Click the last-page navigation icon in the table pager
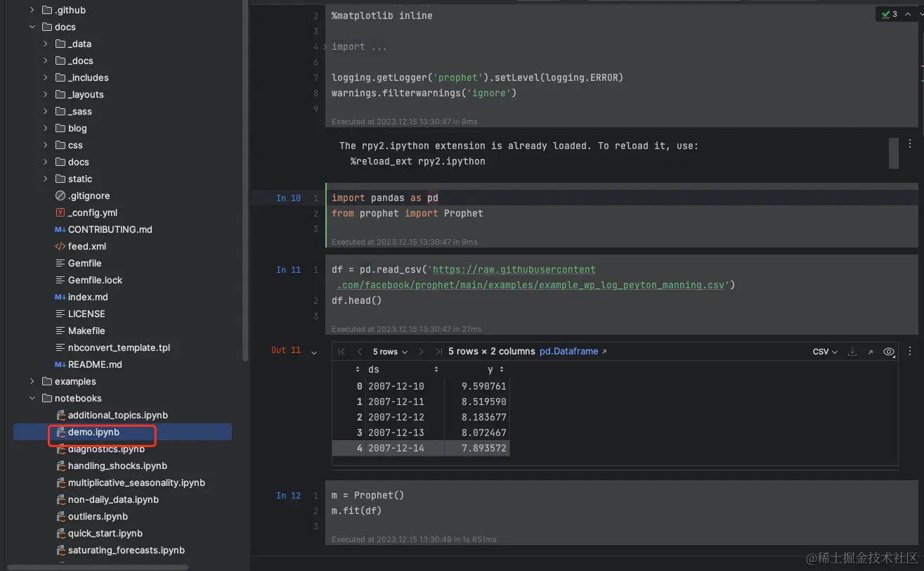The height and width of the screenshot is (571, 924). click(439, 352)
